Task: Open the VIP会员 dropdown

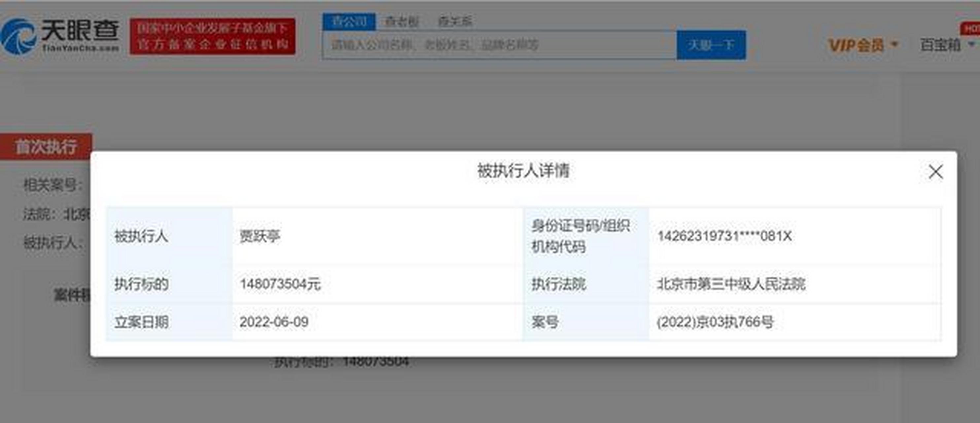Action: click(x=863, y=45)
